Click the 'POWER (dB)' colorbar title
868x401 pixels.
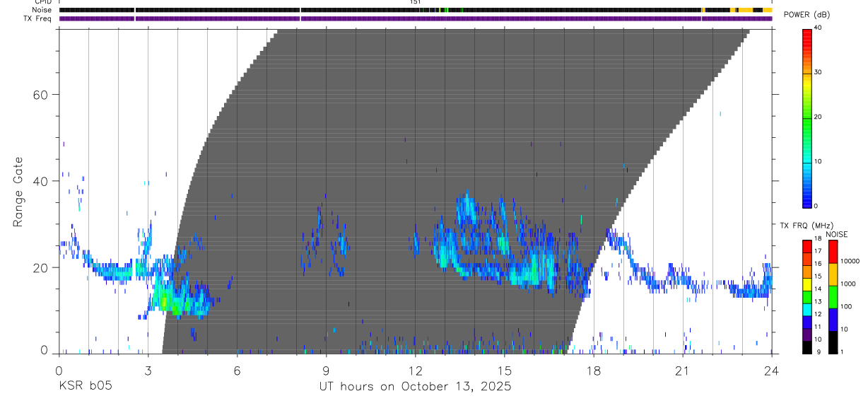coord(807,15)
